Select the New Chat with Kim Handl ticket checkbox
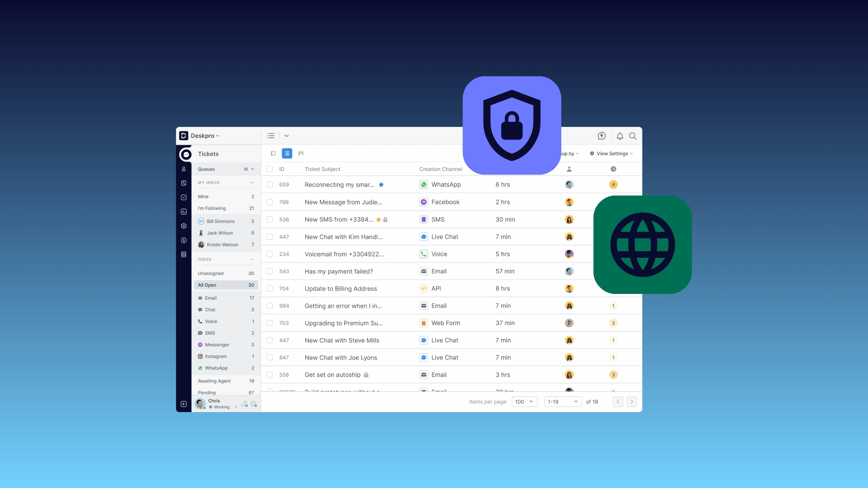 tap(270, 237)
